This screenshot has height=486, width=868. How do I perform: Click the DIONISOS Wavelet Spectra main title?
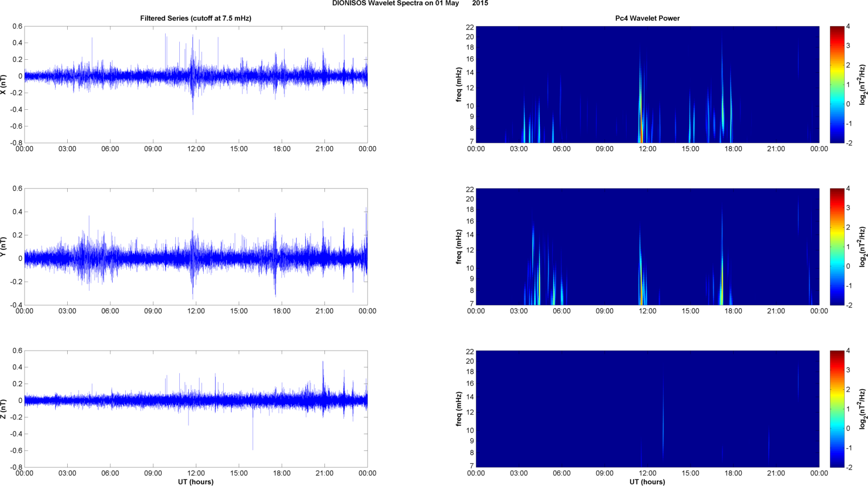click(410, 3)
